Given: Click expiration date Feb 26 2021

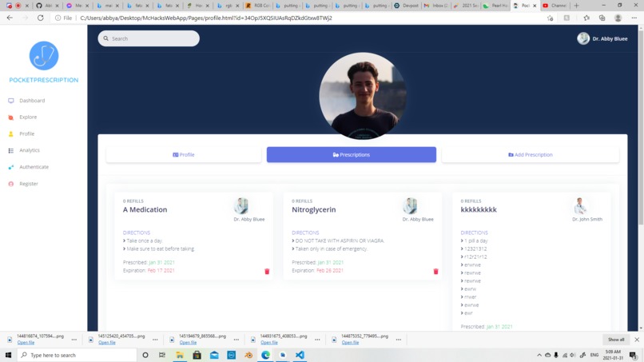Looking at the screenshot, I should point(330,270).
